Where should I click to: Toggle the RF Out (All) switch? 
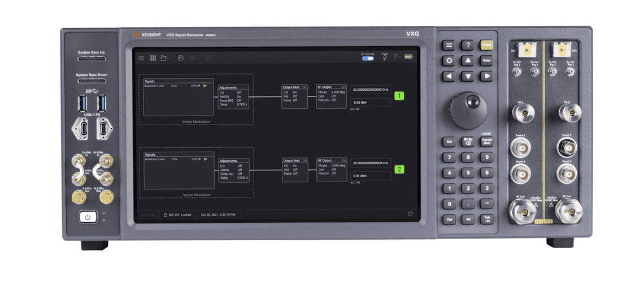pos(368,58)
